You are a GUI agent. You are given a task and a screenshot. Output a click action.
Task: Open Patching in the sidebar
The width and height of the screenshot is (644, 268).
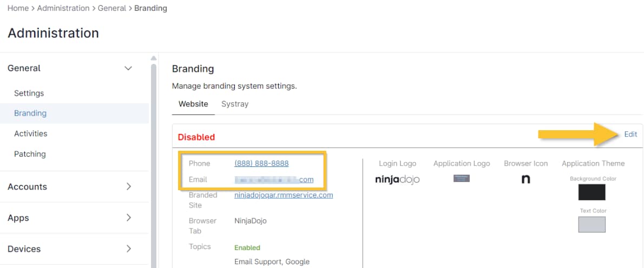30,154
